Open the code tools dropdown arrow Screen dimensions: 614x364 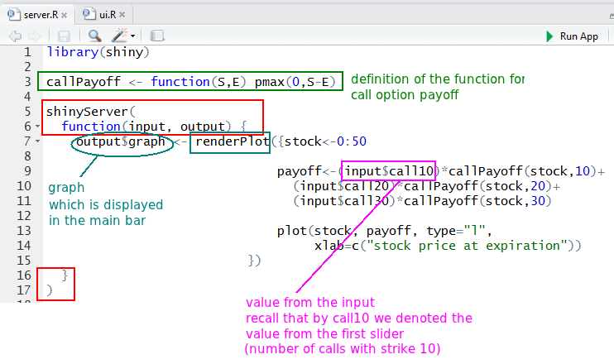click(x=133, y=37)
